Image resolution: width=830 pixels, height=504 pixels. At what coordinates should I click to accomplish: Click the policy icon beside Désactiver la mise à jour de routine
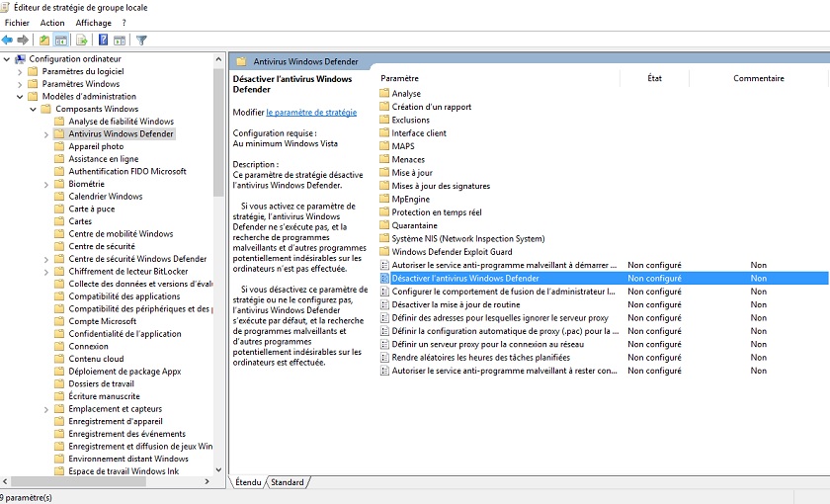coord(384,305)
